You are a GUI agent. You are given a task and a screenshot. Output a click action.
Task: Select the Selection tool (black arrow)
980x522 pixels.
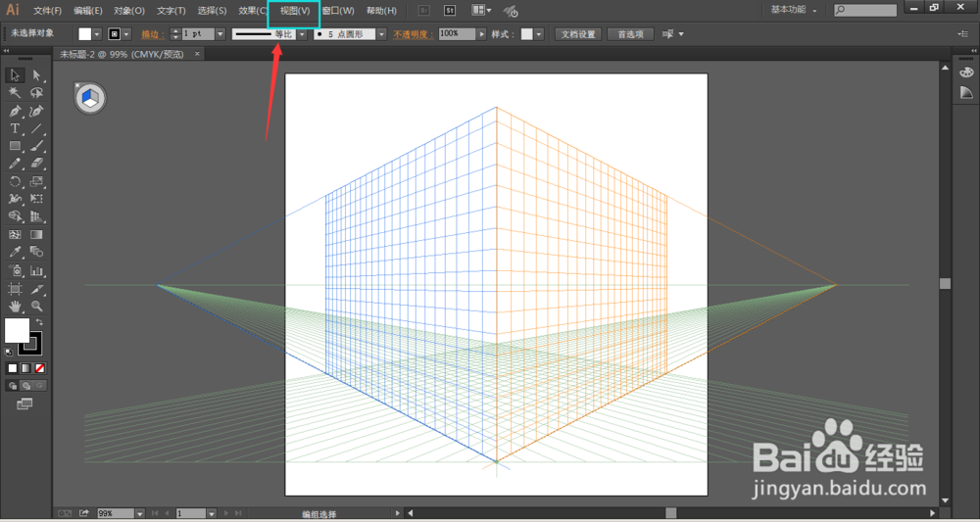click(15, 75)
